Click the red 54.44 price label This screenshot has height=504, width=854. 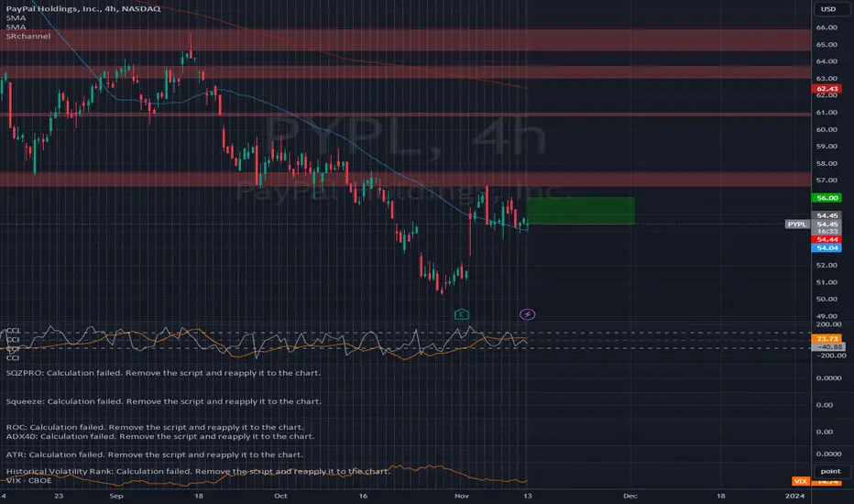click(827, 240)
